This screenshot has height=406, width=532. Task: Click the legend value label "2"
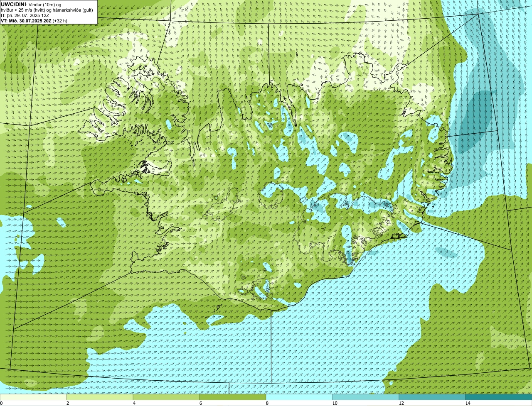point(68,403)
